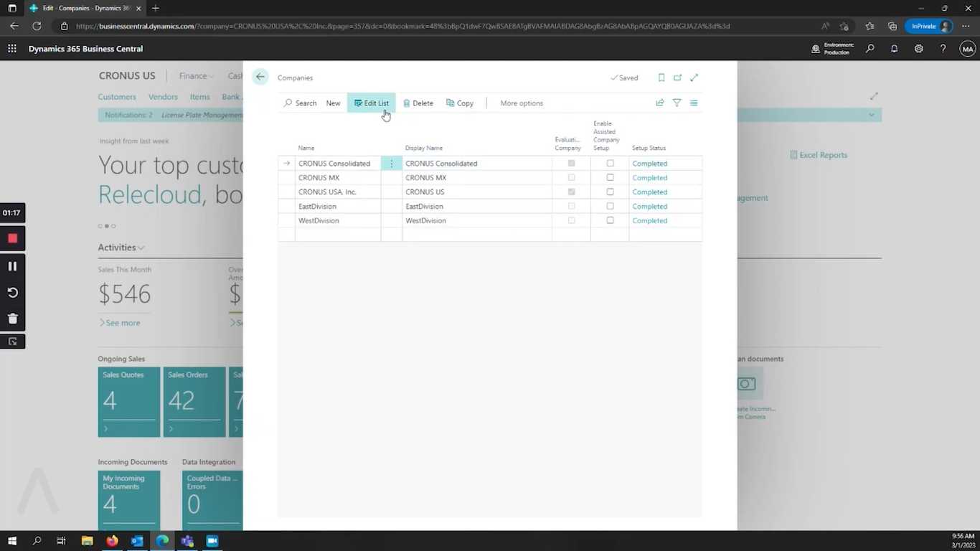Open Microsoft Teams from the taskbar
The height and width of the screenshot is (551, 980).
[187, 541]
